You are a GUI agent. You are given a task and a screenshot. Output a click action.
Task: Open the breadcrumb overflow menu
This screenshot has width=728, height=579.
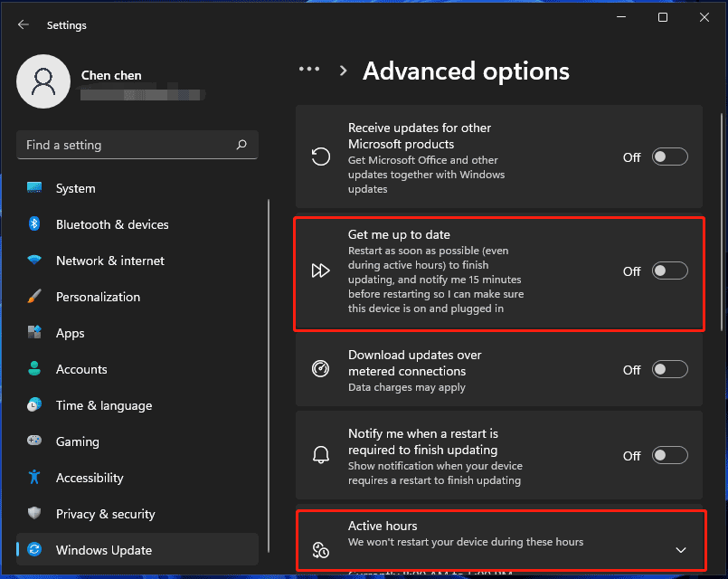tap(309, 70)
